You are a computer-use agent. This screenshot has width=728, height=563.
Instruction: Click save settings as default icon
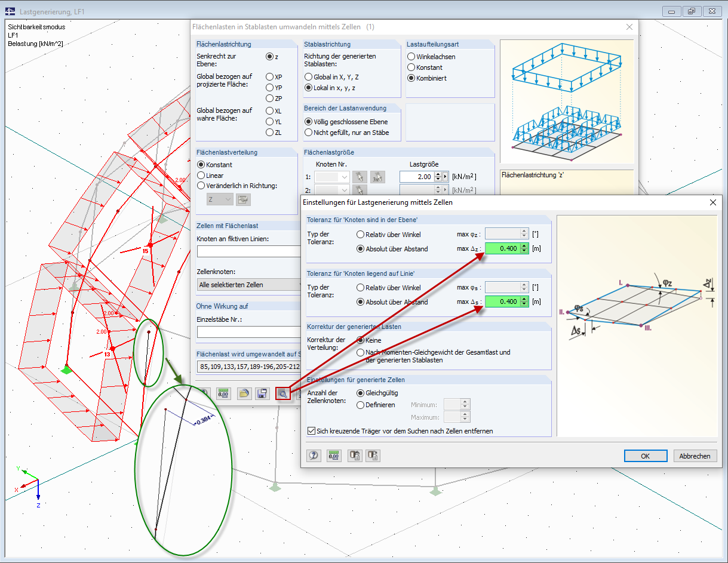[x=373, y=456]
